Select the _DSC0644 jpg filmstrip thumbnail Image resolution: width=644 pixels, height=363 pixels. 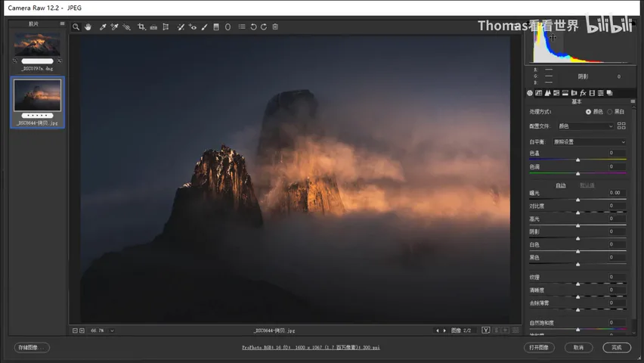[x=37, y=95]
